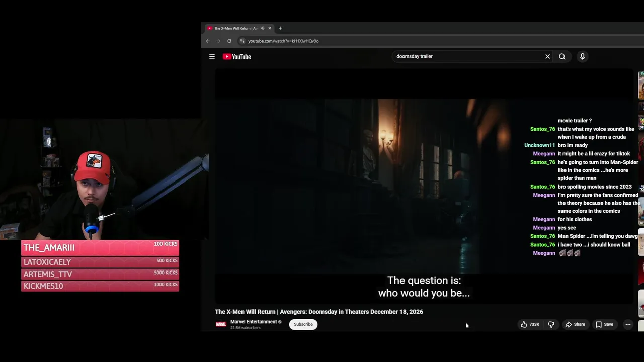This screenshot has height=362, width=644.
Task: Click the 22.5M subscribers text
Action: pos(246,328)
